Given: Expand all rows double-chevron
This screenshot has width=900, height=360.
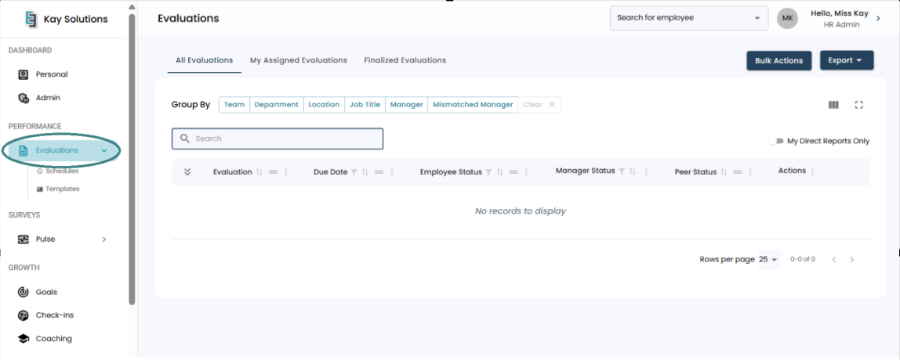Looking at the screenshot, I should [x=187, y=172].
